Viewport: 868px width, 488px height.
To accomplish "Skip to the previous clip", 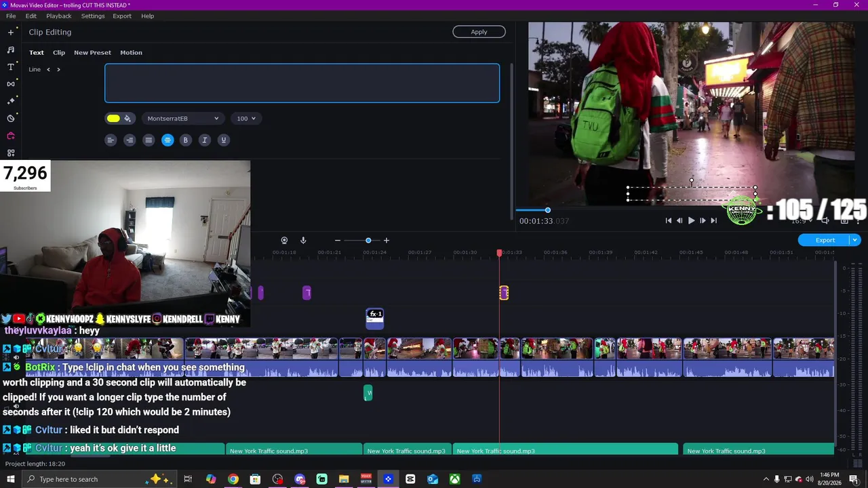I will coord(669,220).
